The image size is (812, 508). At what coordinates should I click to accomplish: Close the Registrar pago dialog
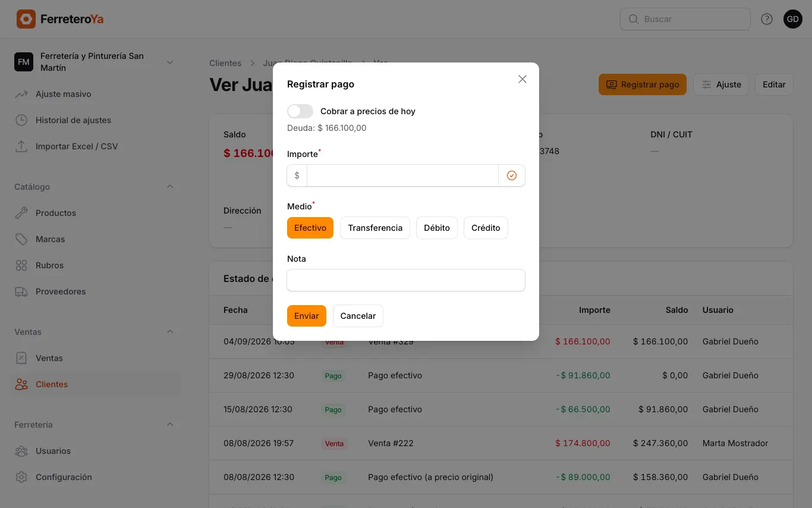point(523,79)
